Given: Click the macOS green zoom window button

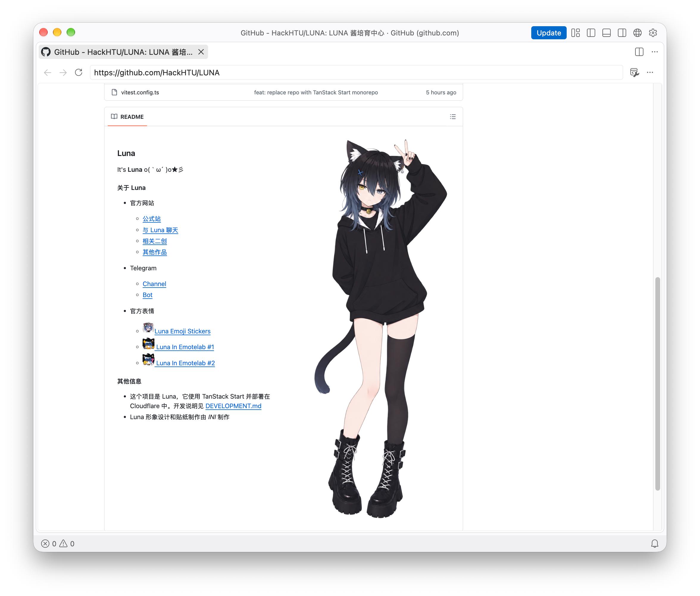Looking at the screenshot, I should coord(71,32).
